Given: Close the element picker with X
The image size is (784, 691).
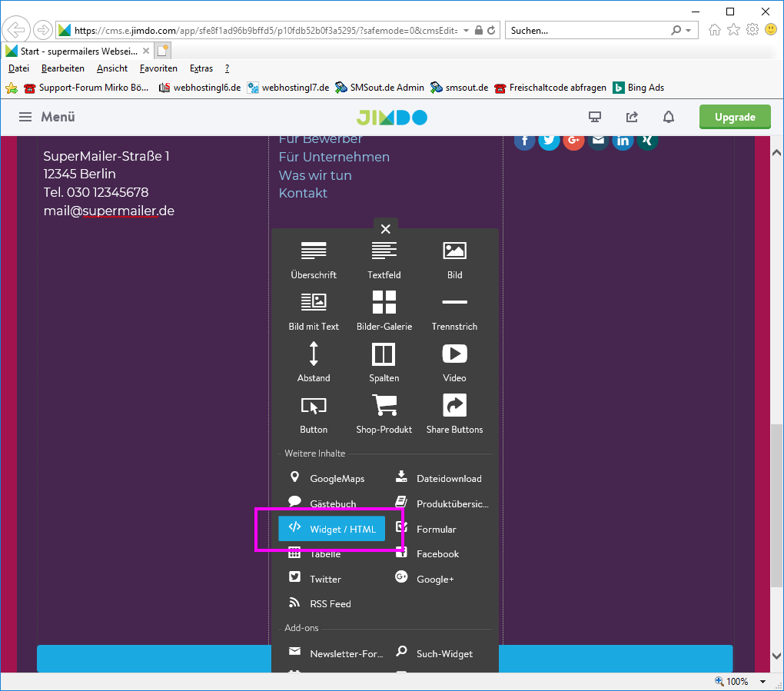Looking at the screenshot, I should (386, 229).
